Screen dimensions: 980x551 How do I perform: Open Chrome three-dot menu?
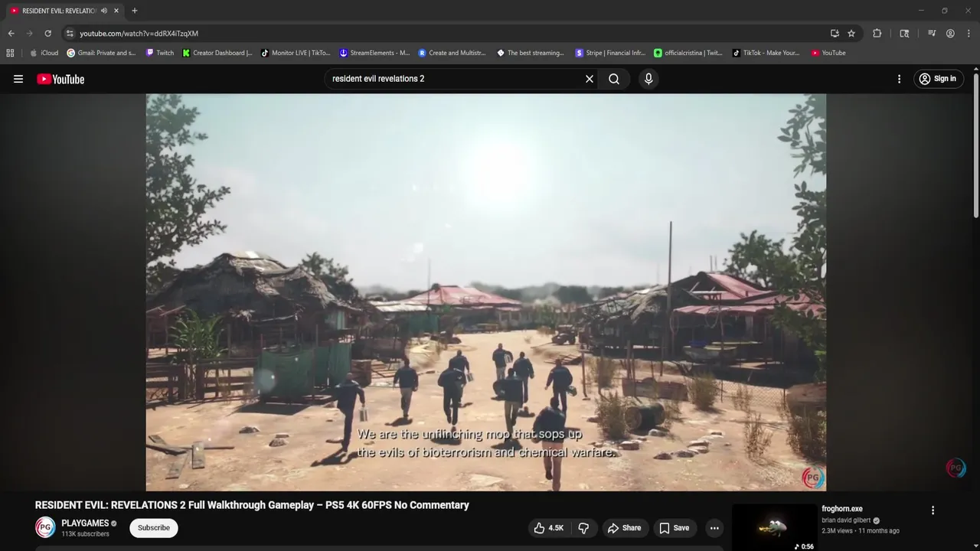tap(969, 34)
